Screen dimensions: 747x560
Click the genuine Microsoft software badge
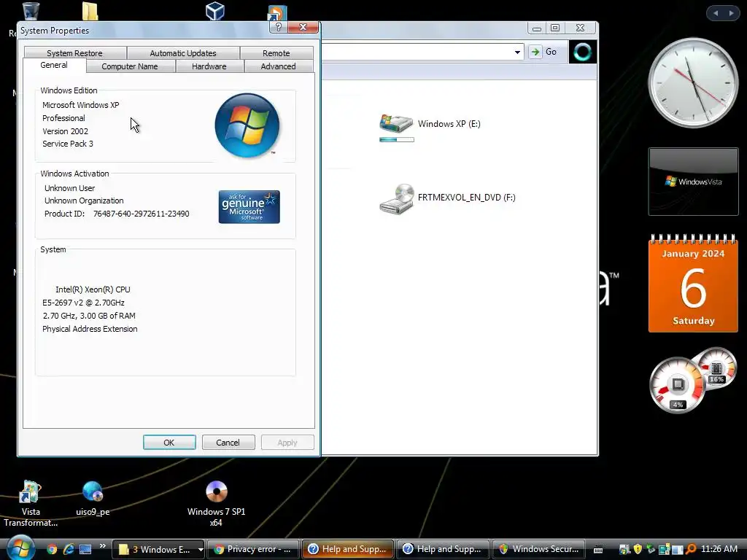click(249, 206)
